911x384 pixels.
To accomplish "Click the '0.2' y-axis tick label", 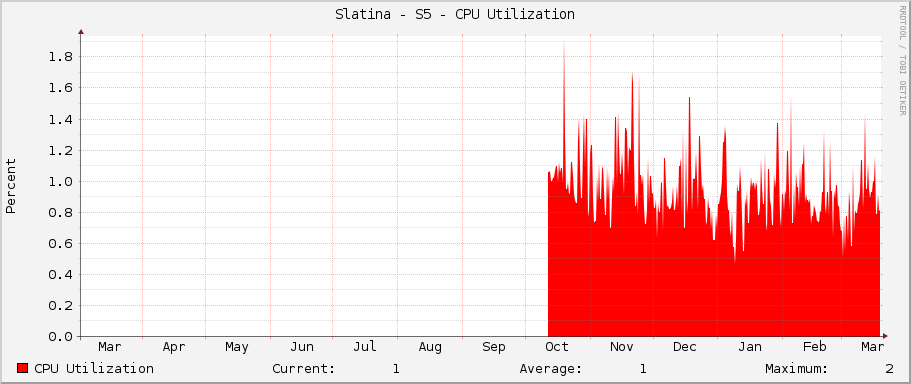I will [x=60, y=306].
